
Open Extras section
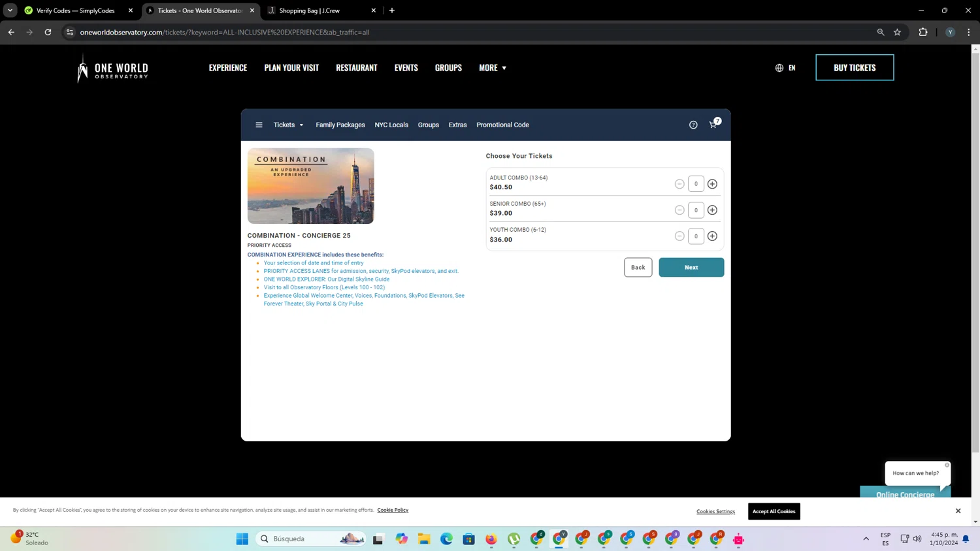457,125
